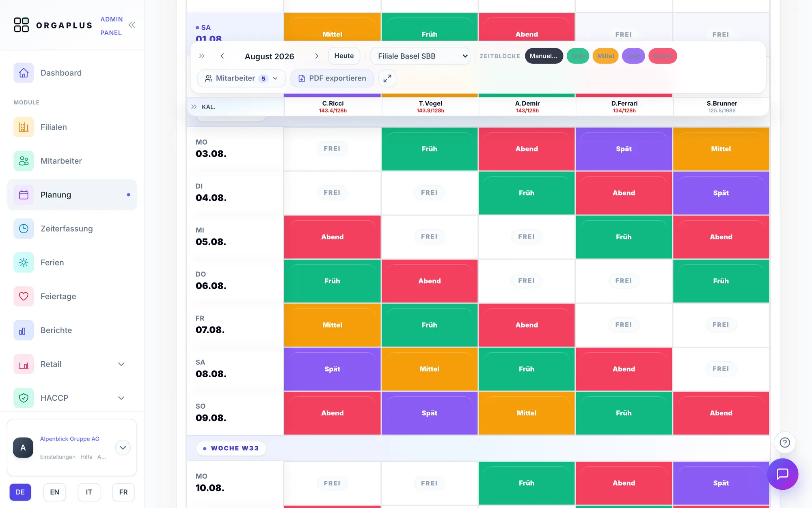Click Mittel shift for S.Brunner on 03.08.
The width and height of the screenshot is (812, 508).
click(x=721, y=149)
